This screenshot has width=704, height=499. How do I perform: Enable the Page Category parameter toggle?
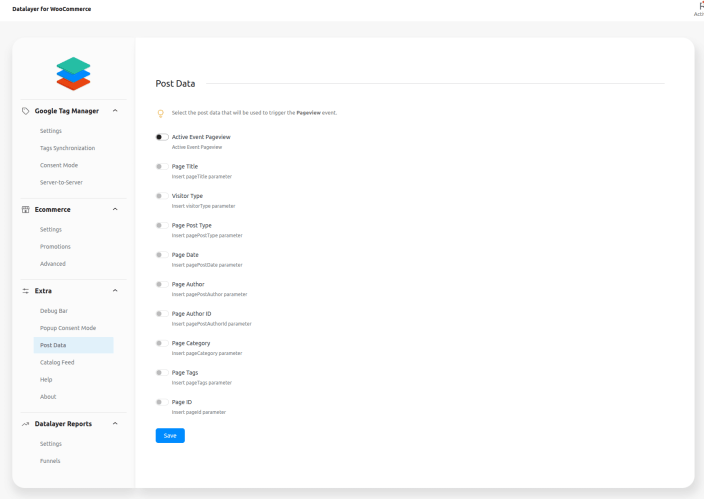pos(162,343)
